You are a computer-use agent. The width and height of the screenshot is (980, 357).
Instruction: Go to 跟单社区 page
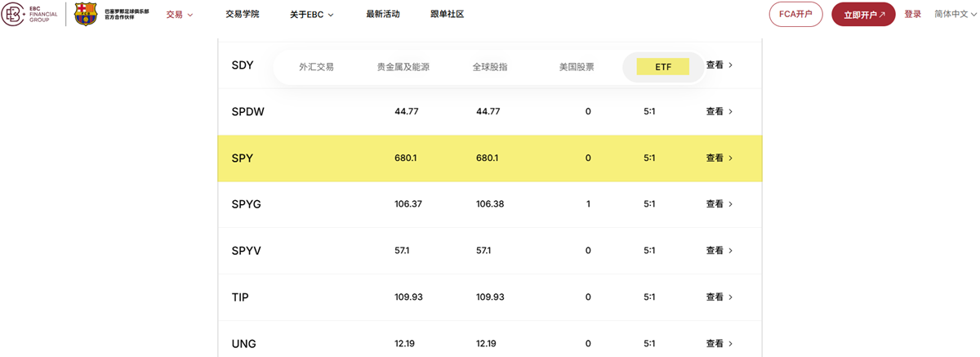[x=447, y=14]
